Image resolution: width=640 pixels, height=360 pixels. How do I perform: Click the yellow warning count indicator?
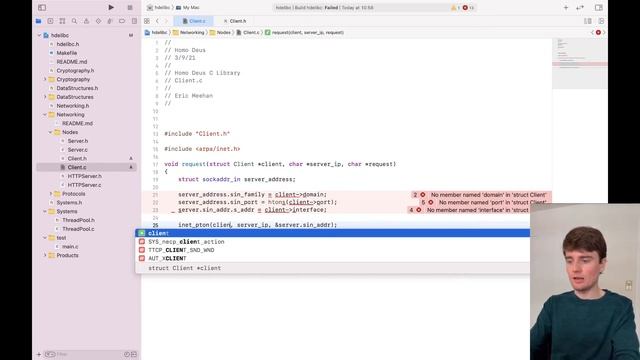coord(456,7)
